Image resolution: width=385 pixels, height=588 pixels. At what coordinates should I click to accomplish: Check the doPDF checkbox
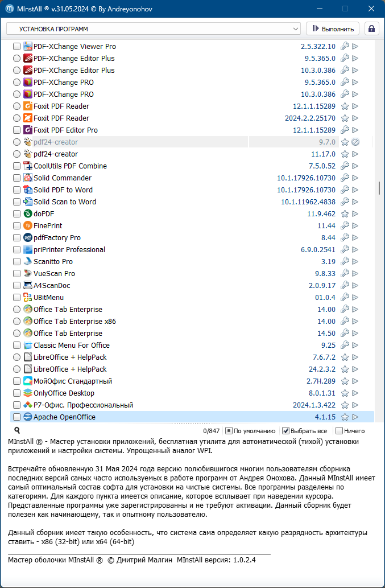pyautogui.click(x=16, y=214)
